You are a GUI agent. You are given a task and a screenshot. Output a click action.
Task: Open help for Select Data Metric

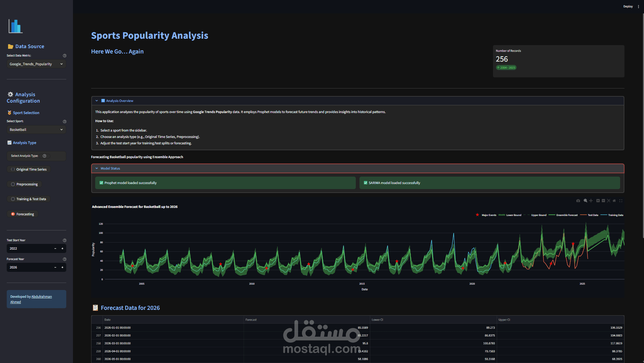[65, 56]
